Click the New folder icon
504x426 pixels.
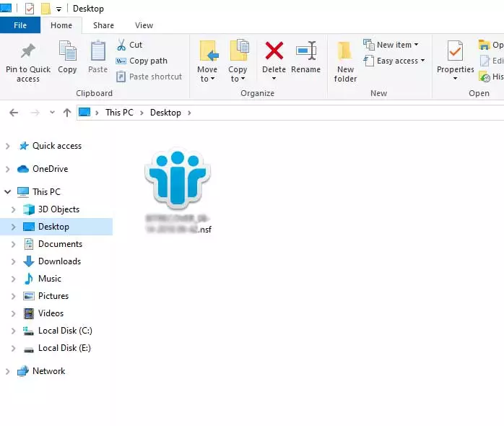point(345,52)
